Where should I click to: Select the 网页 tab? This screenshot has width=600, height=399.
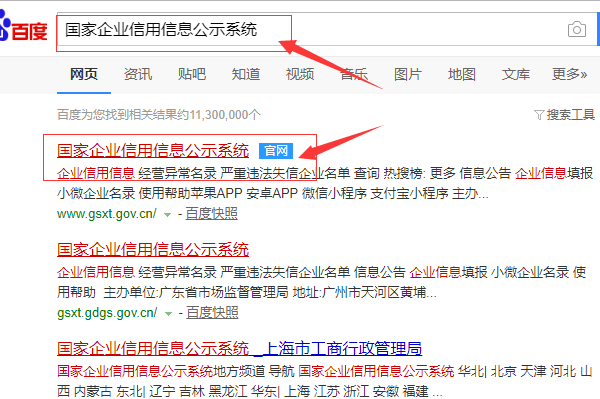click(84, 74)
